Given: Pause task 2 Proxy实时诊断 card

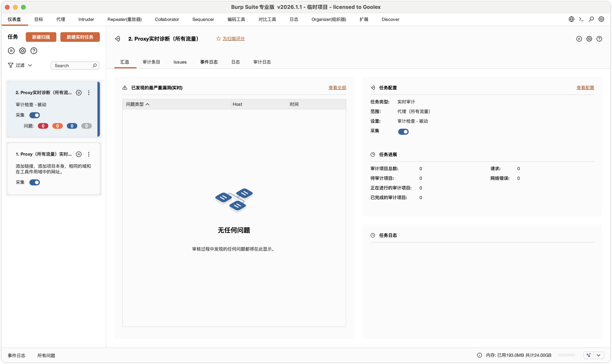Looking at the screenshot, I should 79,92.
